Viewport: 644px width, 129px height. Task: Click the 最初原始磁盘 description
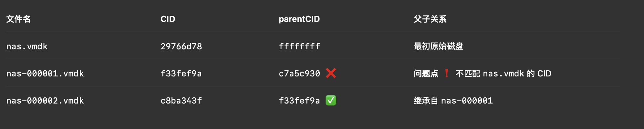coord(438,46)
